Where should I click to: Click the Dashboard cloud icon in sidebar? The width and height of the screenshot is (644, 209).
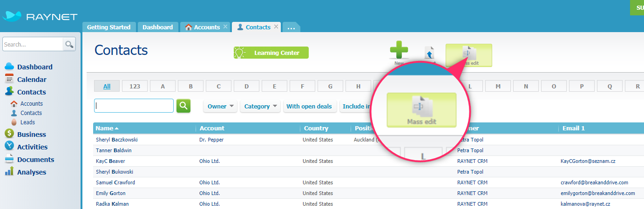coord(9,67)
